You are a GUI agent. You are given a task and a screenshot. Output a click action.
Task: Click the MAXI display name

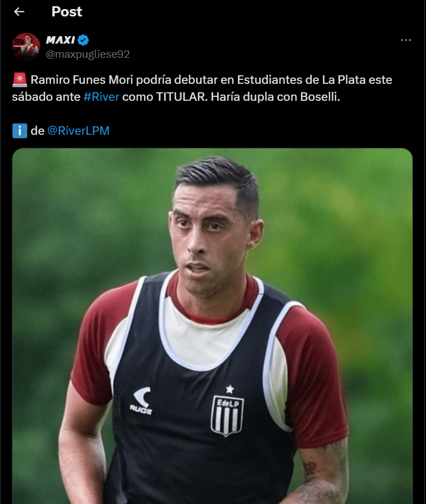(61, 40)
